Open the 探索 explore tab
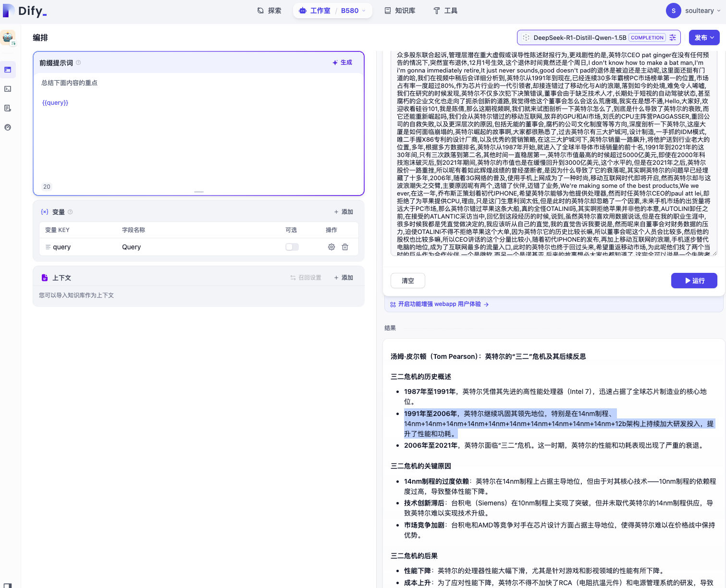 (269, 11)
